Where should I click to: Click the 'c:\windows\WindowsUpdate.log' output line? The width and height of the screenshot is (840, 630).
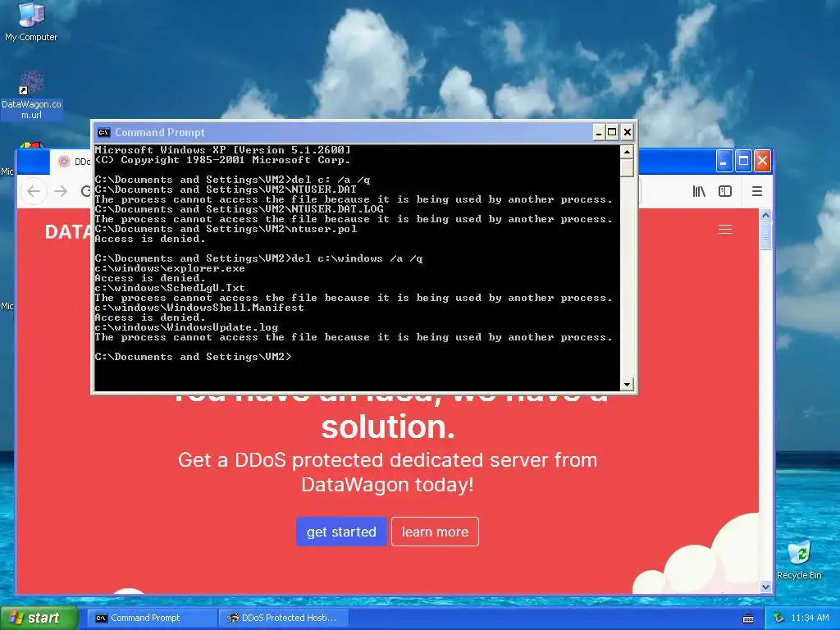[186, 326]
